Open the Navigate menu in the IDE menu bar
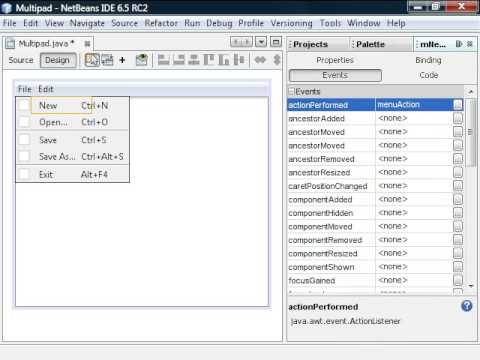Screen dimensions: 480x360 87,23
